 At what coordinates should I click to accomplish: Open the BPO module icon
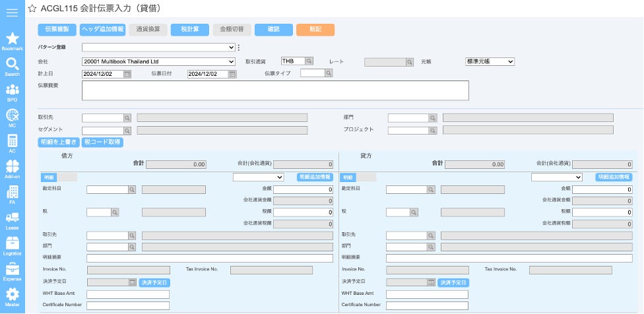click(x=12, y=92)
